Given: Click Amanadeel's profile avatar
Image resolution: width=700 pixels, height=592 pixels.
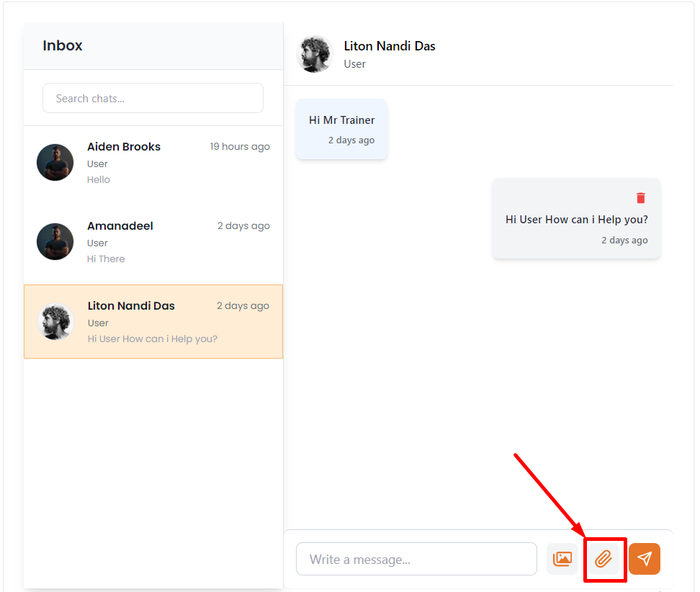Looking at the screenshot, I should (x=55, y=241).
